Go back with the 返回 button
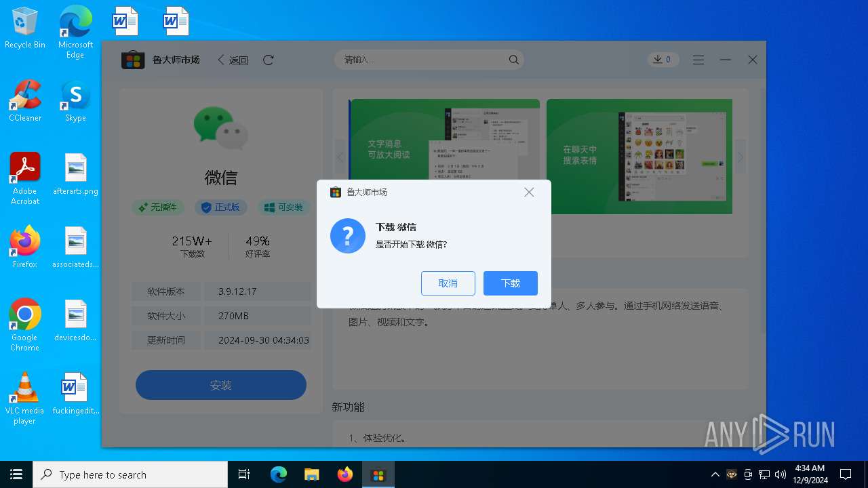The height and width of the screenshot is (488, 868). coord(233,60)
